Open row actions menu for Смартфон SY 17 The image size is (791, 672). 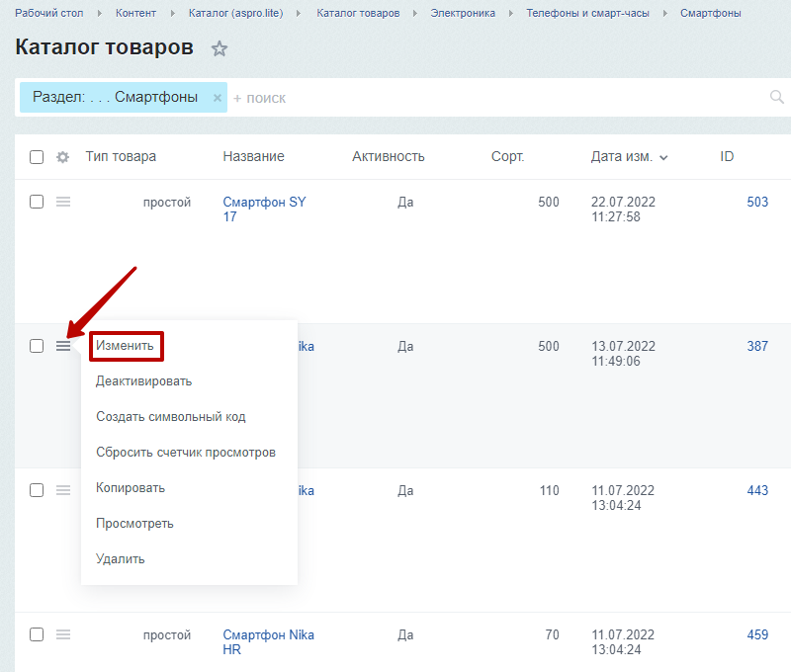point(63,203)
